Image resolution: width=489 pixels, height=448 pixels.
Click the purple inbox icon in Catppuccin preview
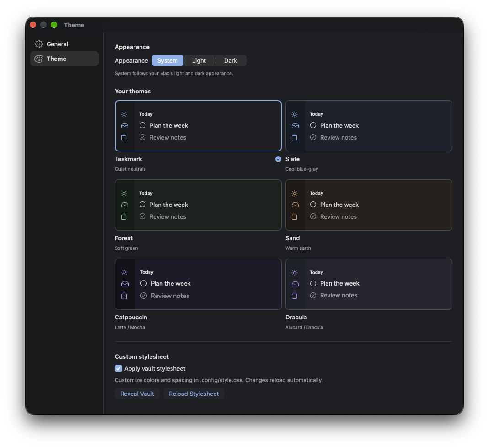125,284
